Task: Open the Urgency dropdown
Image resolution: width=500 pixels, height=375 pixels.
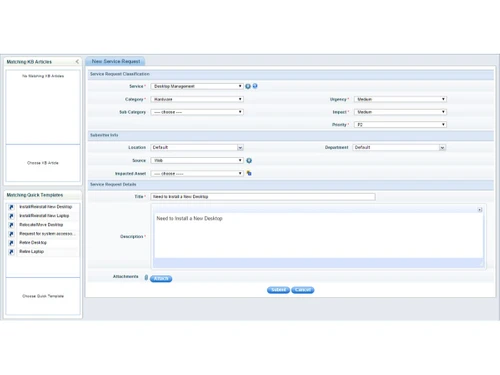Action: tap(400, 99)
